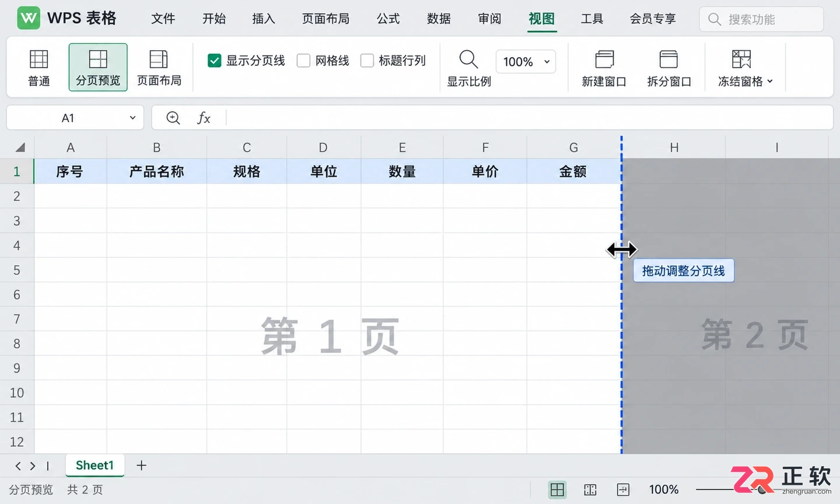Click the 分页预览 status bar text
This screenshot has width=840, height=504.
pyautogui.click(x=31, y=490)
